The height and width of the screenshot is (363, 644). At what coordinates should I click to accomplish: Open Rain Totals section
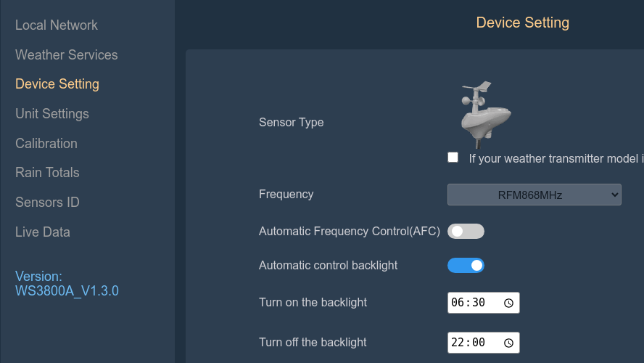pos(47,173)
